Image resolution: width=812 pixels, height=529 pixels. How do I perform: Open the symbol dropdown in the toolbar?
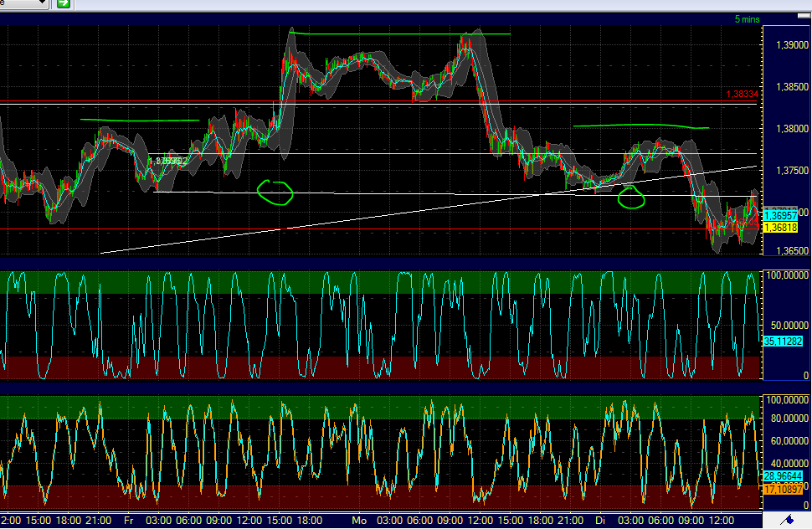tap(21, 4)
